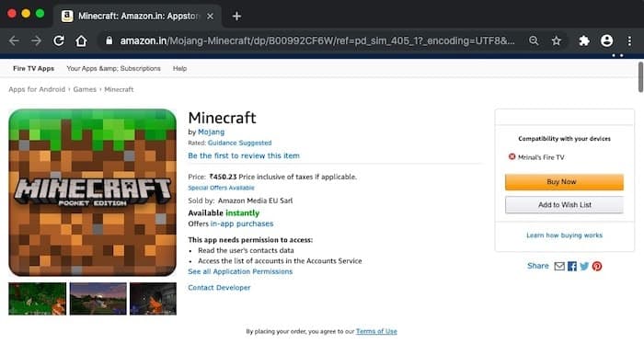Share on Twitter icon
Viewport: 644px width, 344px height.
click(584, 266)
